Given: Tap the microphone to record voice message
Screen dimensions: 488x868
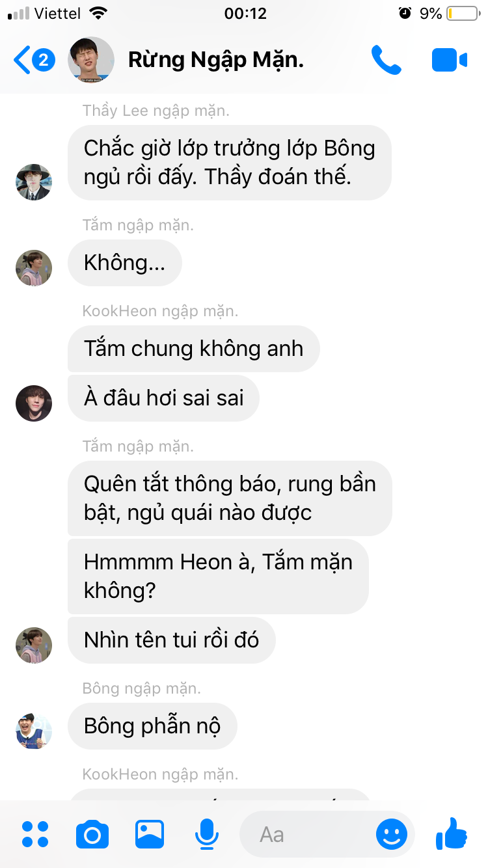Looking at the screenshot, I should coord(207,834).
